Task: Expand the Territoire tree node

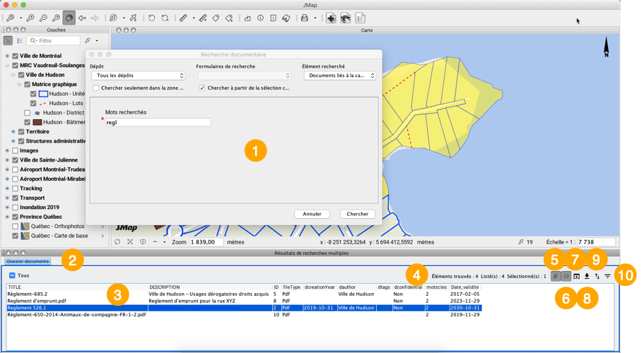Action: click(x=13, y=131)
